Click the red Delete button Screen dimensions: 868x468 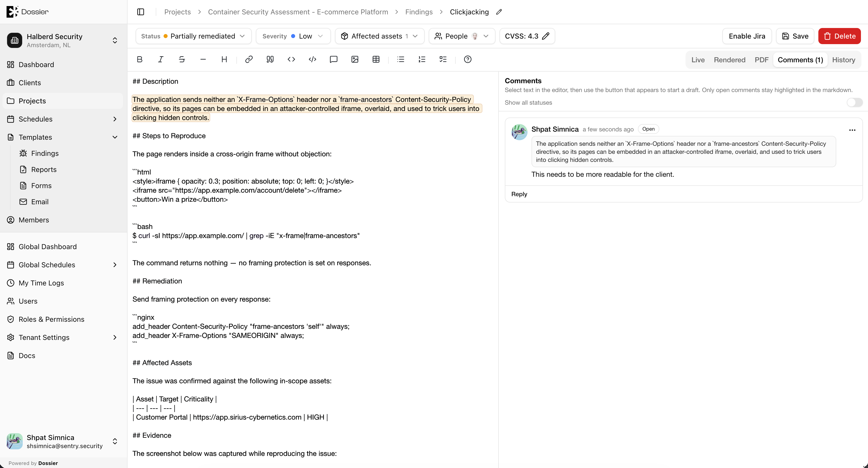[x=839, y=36]
